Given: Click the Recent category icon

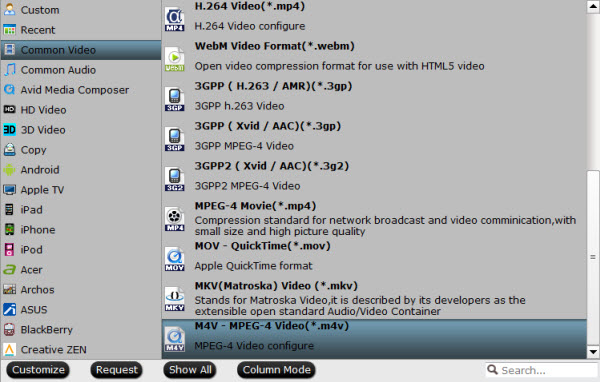Looking at the screenshot, I should 10,29.
